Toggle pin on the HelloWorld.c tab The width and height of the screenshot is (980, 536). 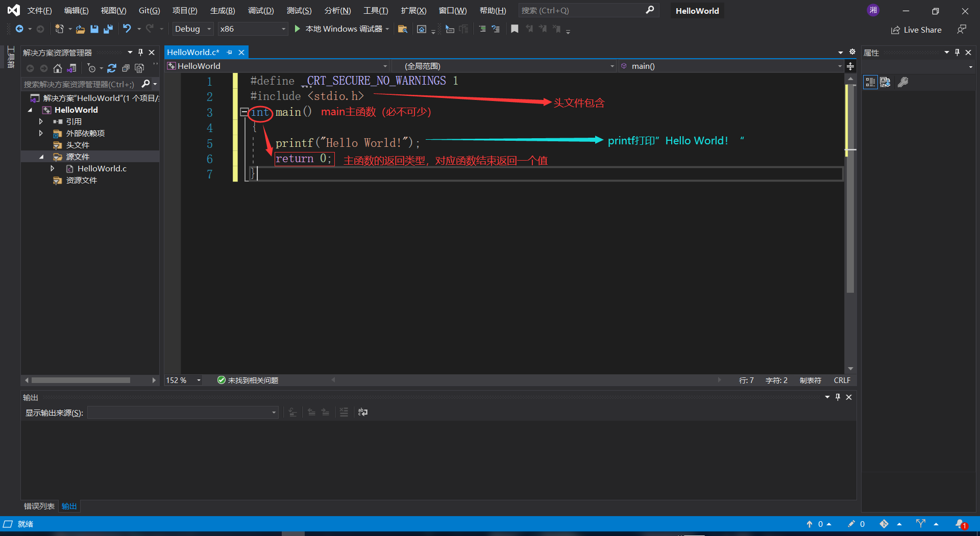tap(230, 53)
